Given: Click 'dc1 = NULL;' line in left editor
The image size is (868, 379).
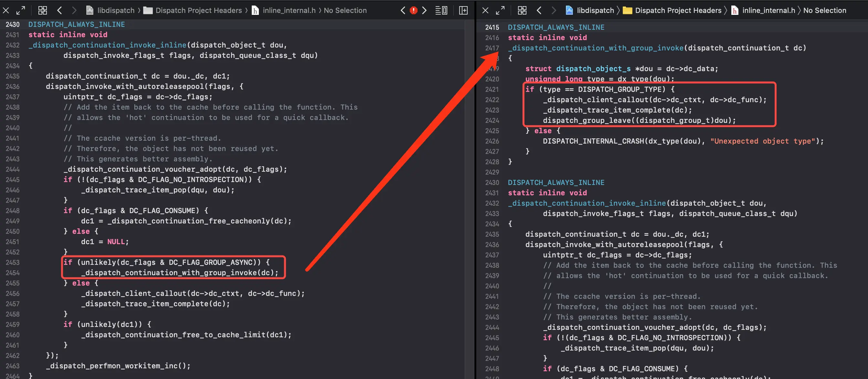Looking at the screenshot, I should (x=105, y=242).
